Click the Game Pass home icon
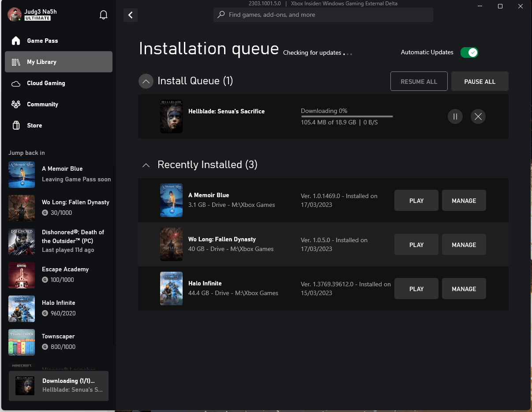 click(16, 41)
